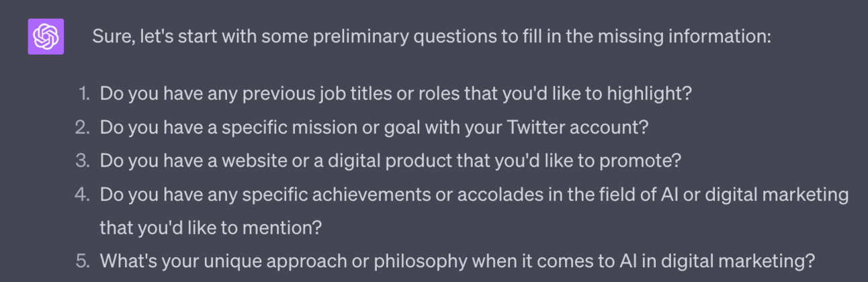Click the question about achievements or accolades

[474, 194]
